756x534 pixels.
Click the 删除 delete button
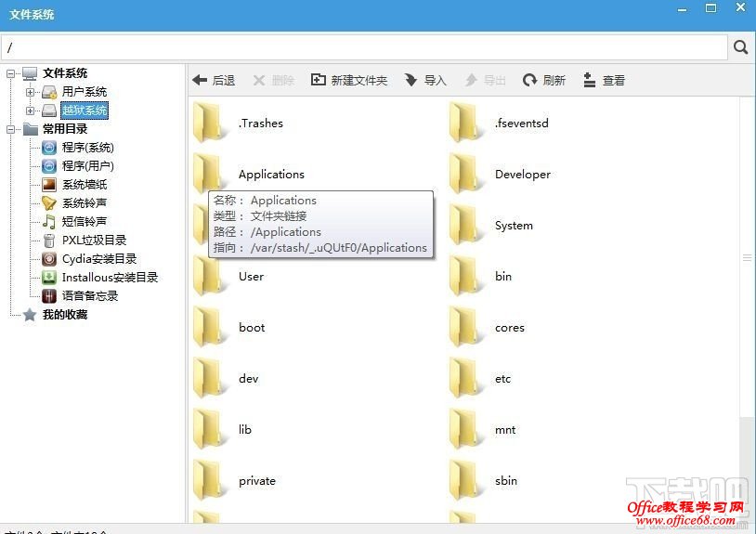pos(273,81)
